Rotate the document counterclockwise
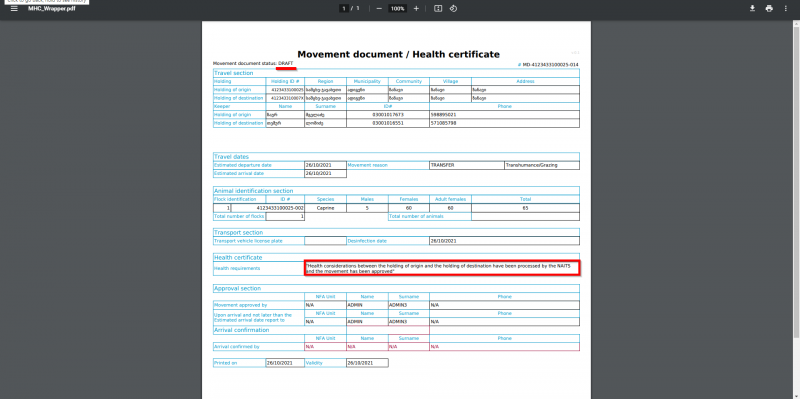 click(453, 9)
